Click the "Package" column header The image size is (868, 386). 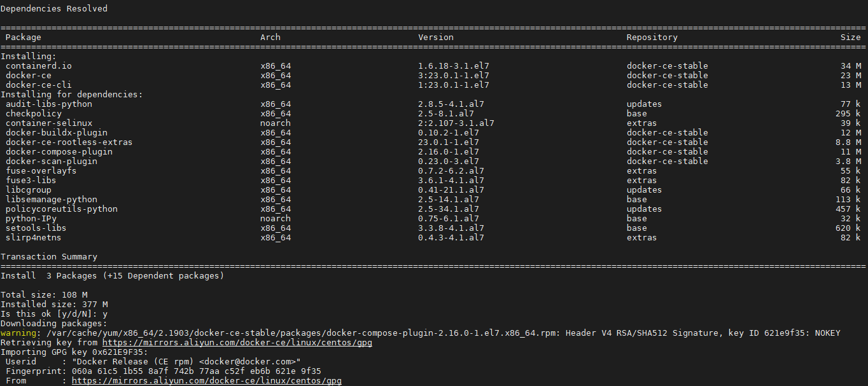click(x=23, y=38)
